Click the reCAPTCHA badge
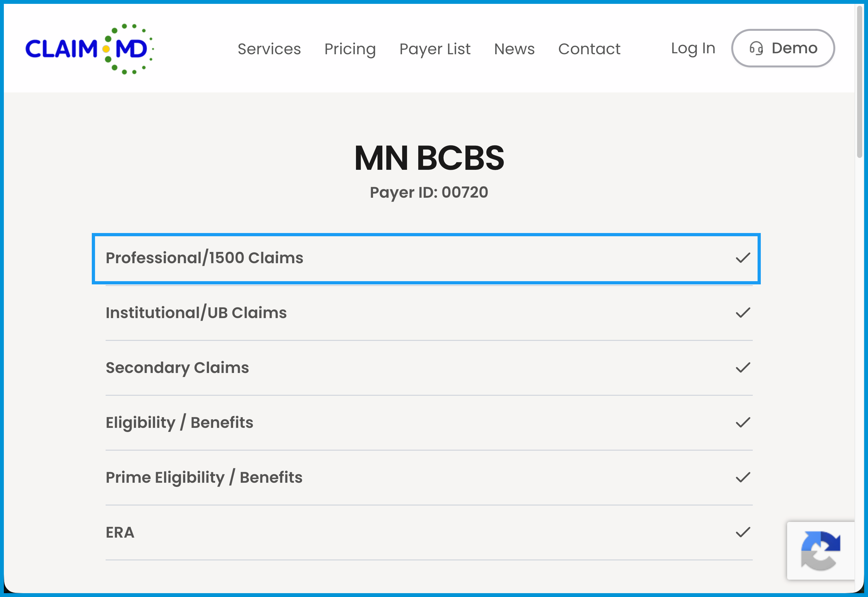 pos(821,550)
